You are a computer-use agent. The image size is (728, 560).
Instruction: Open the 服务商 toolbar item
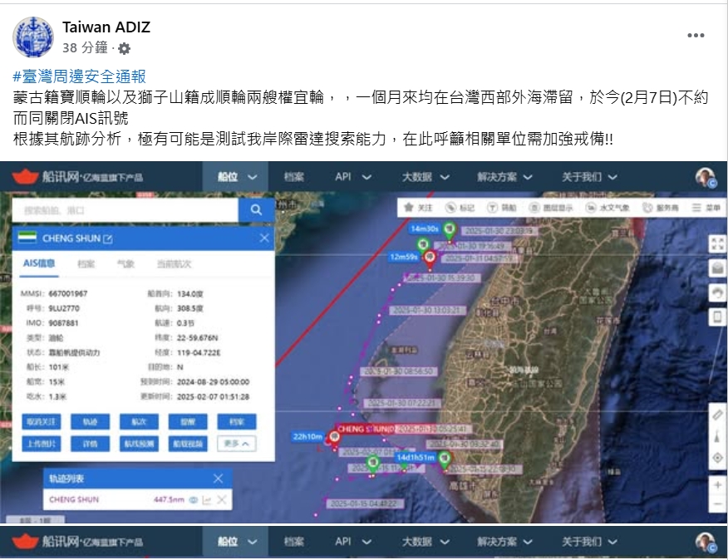click(x=661, y=208)
